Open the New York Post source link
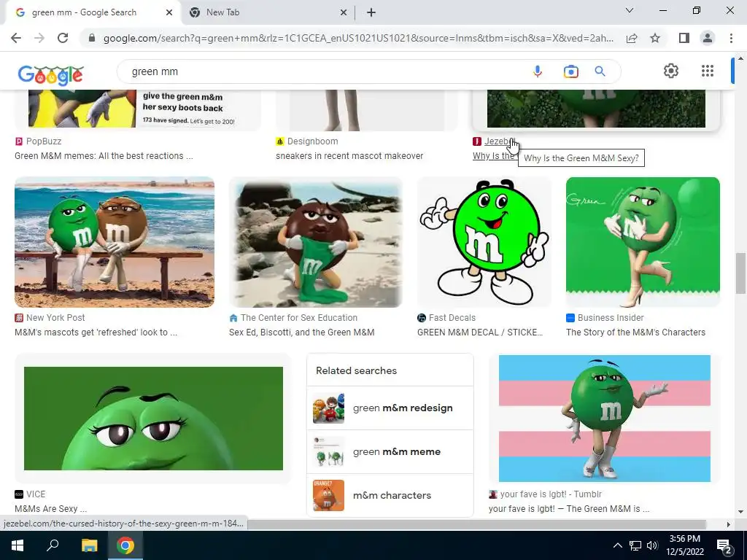Screen dimensions: 747x560 pos(50,318)
